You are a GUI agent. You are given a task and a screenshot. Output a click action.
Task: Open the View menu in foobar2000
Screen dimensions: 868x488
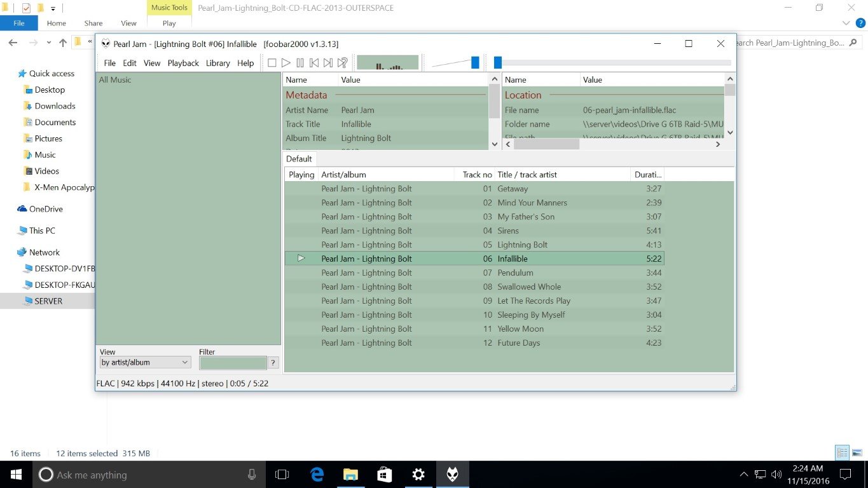152,63
